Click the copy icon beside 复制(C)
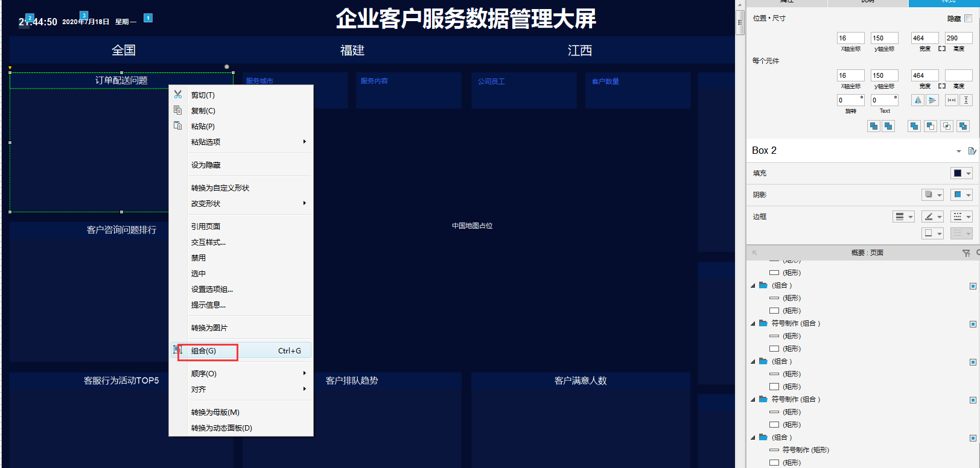Image resolution: width=980 pixels, height=468 pixels. pyautogui.click(x=178, y=110)
